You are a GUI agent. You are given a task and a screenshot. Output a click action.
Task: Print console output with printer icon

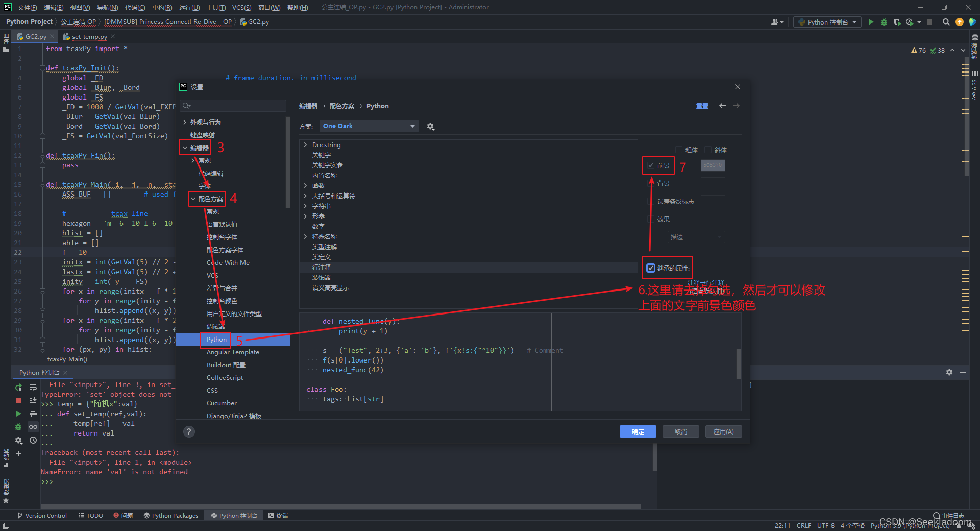tap(33, 414)
